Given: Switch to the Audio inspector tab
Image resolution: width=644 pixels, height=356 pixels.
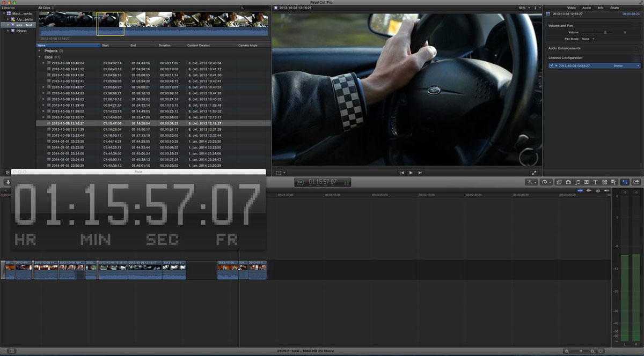Looking at the screenshot, I should tap(587, 8).
